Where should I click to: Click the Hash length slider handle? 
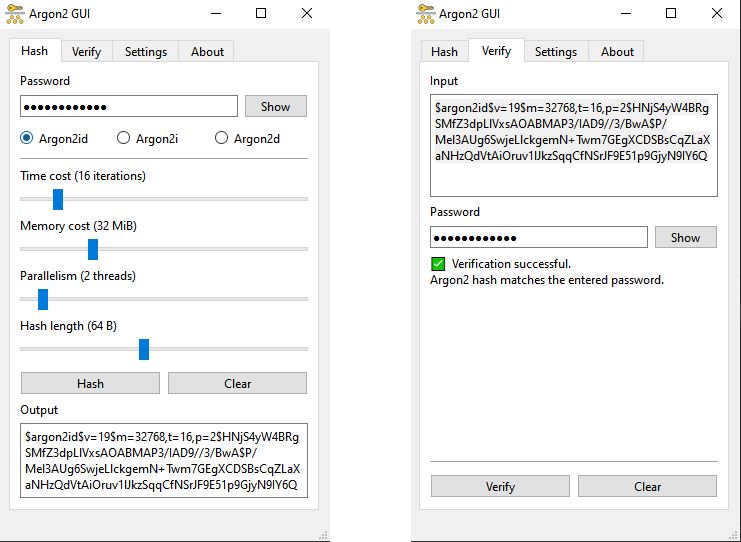coord(144,349)
